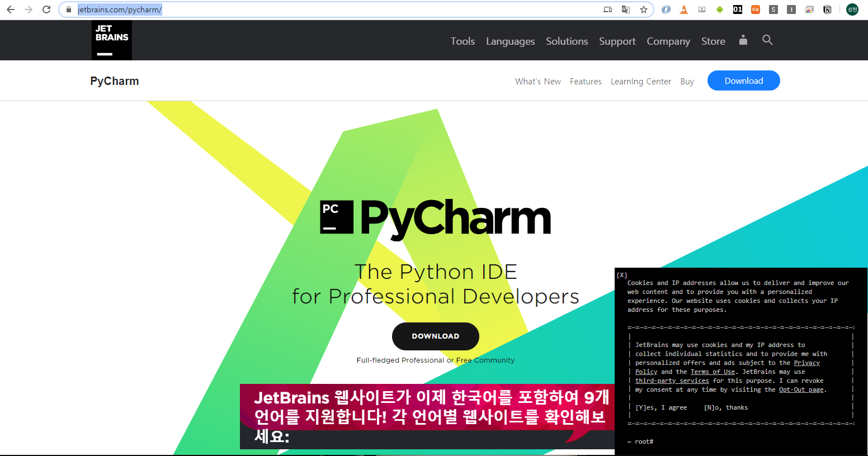Viewport: 868px width, 456px height.
Task: Reload the page with the refresh icon
Action: point(46,9)
